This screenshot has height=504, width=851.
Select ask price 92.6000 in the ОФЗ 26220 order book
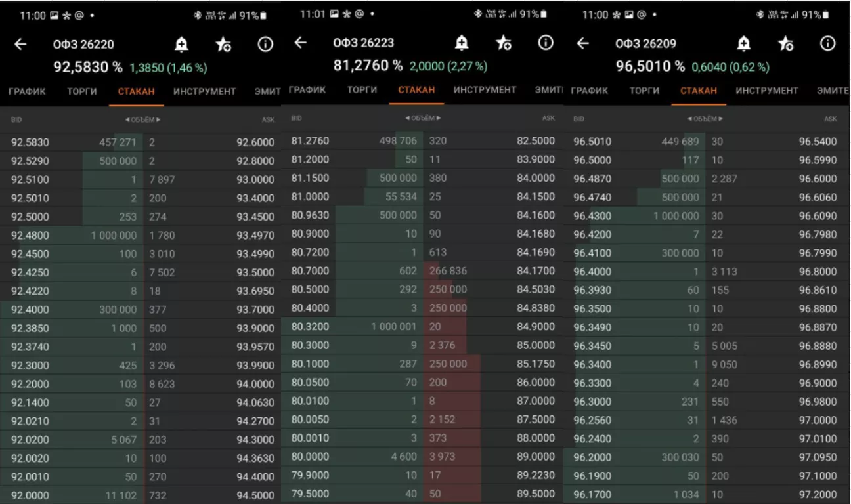255,142
